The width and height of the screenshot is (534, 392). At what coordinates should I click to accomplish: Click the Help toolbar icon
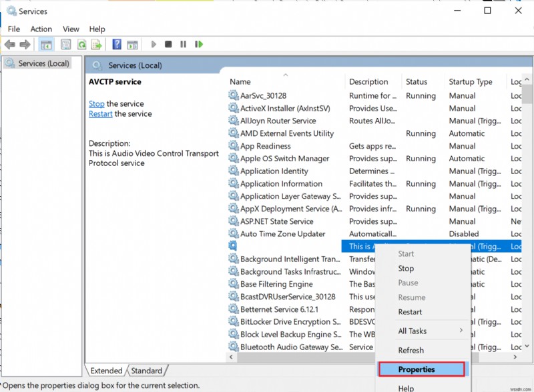(117, 44)
